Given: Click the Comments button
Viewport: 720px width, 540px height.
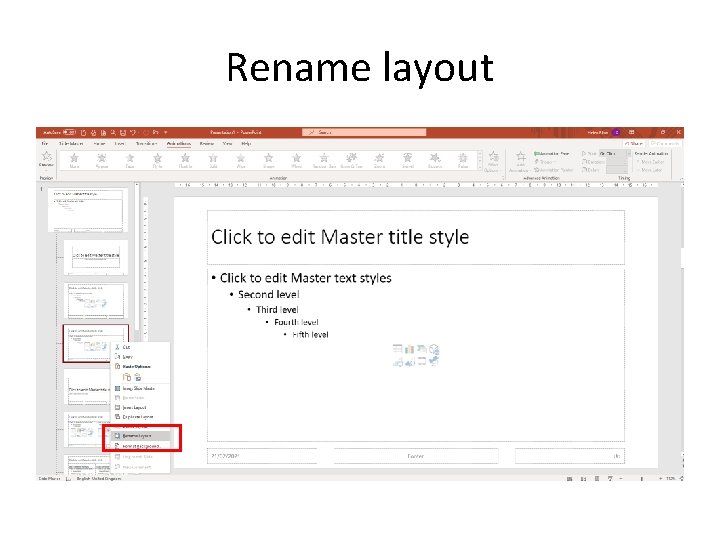Looking at the screenshot, I should point(664,144).
